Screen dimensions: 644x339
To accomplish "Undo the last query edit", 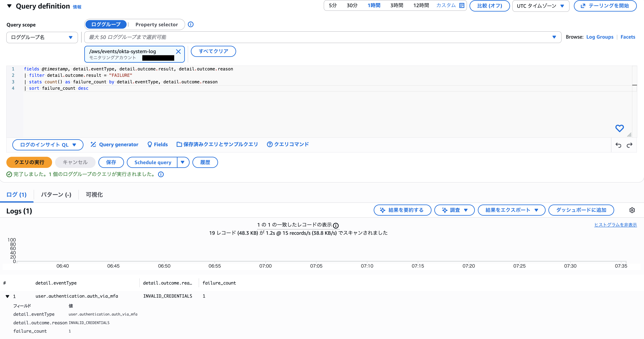I will click(618, 145).
